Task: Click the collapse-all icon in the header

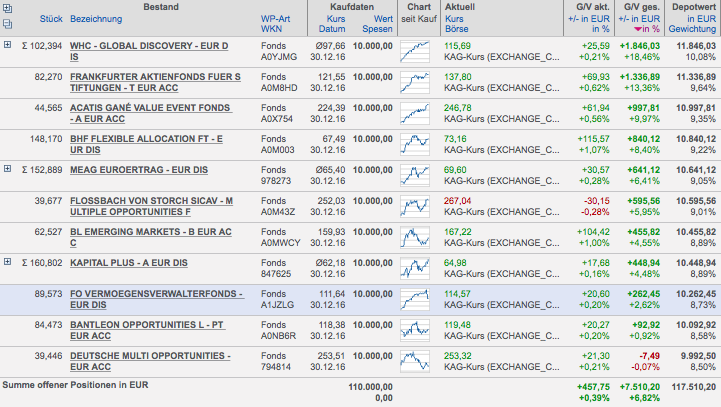Action: click(7, 24)
